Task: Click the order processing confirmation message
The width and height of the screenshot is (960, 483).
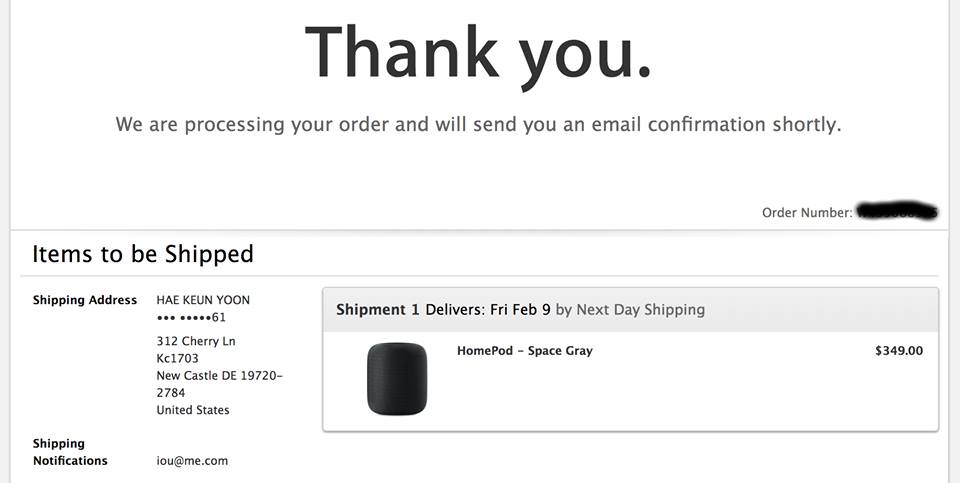Action: click(478, 125)
